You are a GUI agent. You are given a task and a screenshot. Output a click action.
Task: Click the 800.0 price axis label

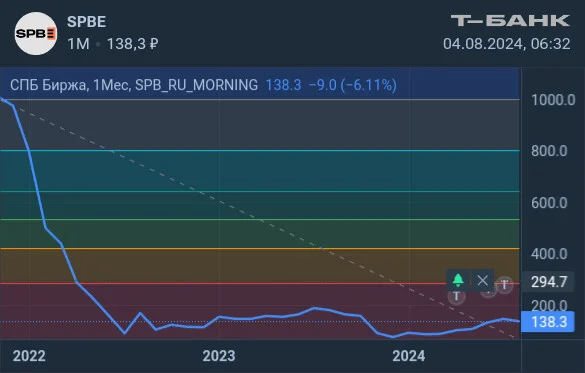coord(549,151)
